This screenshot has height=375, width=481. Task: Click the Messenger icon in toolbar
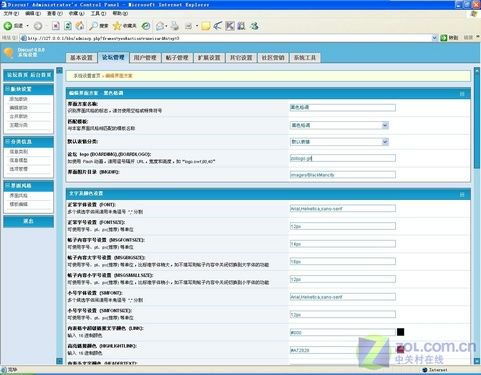point(254,26)
